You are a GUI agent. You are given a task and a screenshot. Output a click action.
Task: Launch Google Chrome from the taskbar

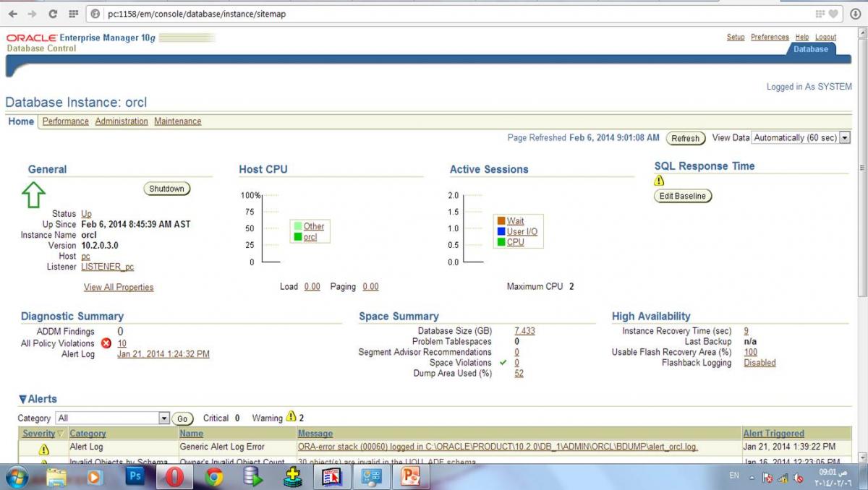click(213, 476)
